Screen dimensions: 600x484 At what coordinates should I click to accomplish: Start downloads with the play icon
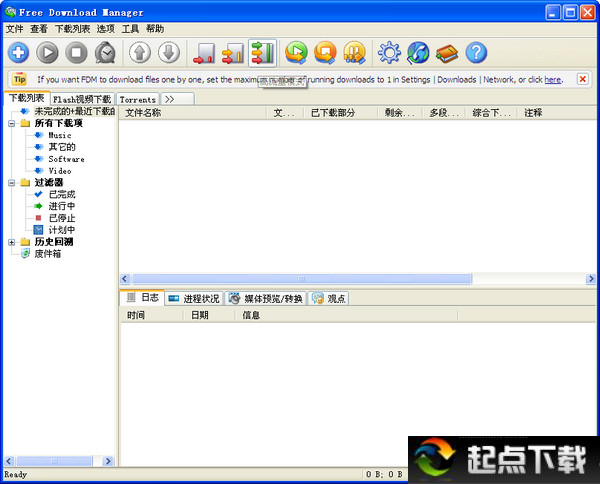click(x=47, y=53)
